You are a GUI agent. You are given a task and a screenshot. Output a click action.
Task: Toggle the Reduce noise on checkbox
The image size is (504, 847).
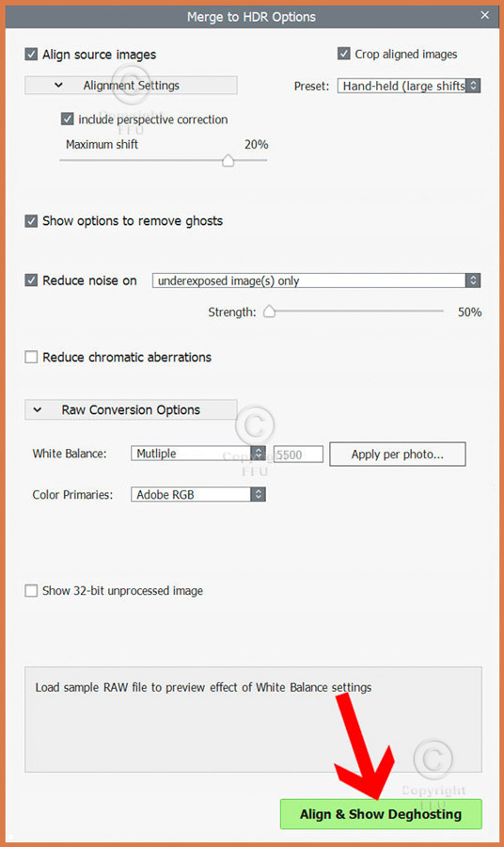point(31,280)
